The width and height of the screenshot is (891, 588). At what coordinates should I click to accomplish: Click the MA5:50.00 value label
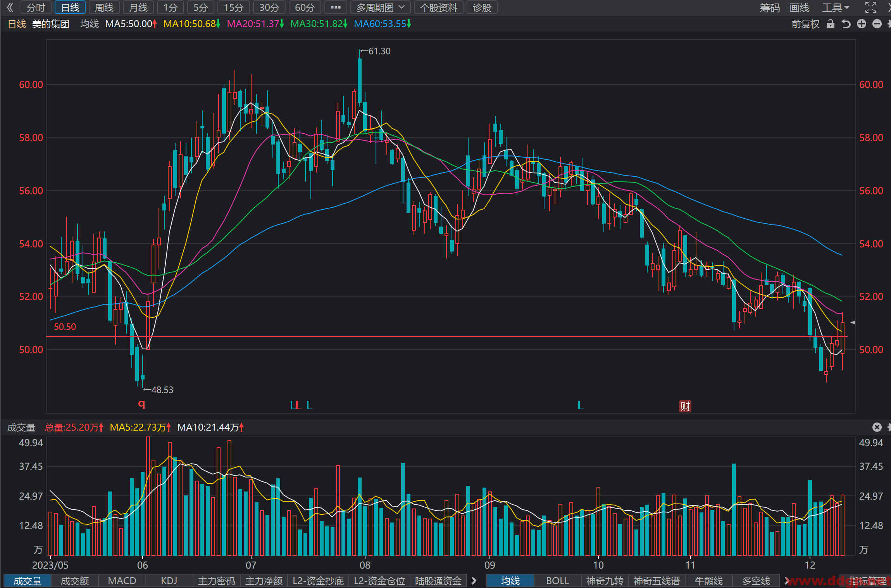[x=131, y=24]
